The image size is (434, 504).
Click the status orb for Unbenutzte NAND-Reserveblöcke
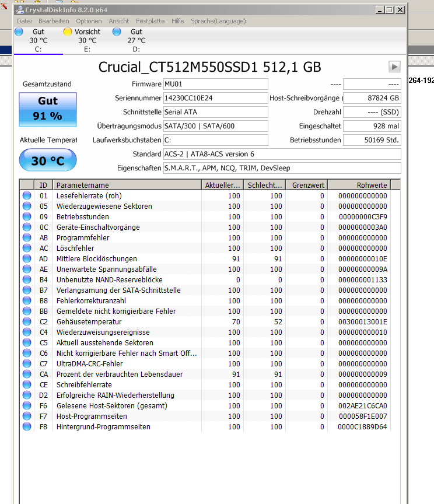27,279
